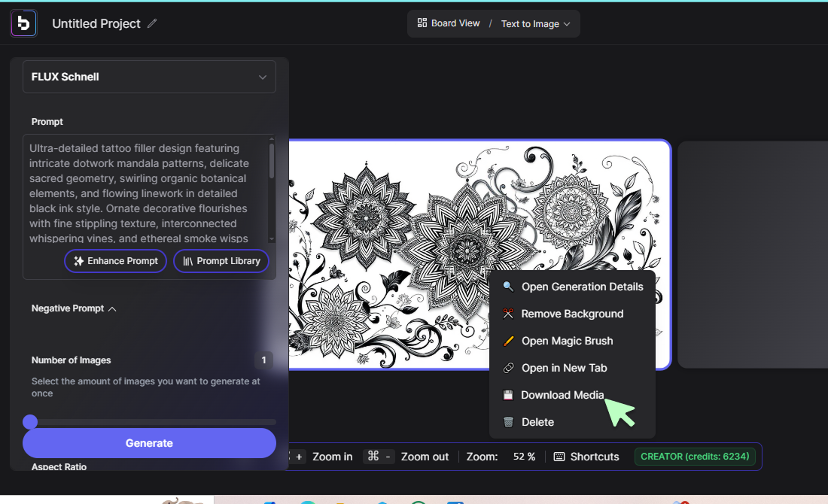
Task: Click the magnifier icon beside Open Generation Details
Action: [x=508, y=286]
